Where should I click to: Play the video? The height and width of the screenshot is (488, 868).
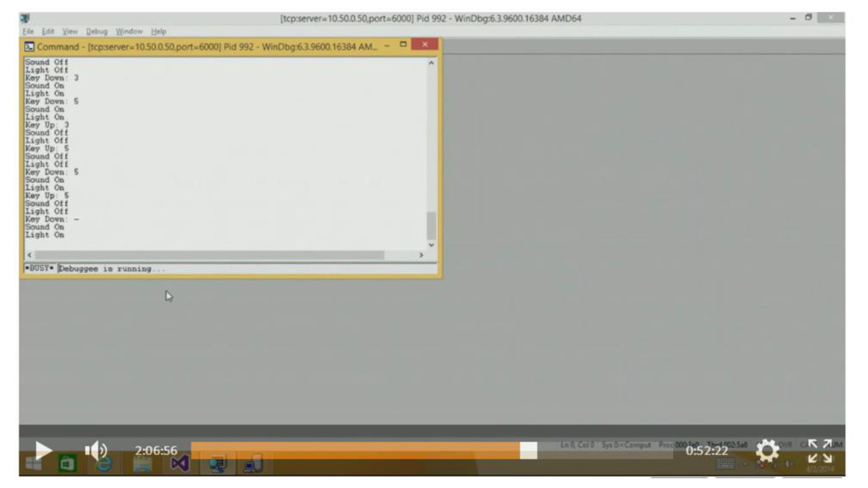pyautogui.click(x=43, y=451)
